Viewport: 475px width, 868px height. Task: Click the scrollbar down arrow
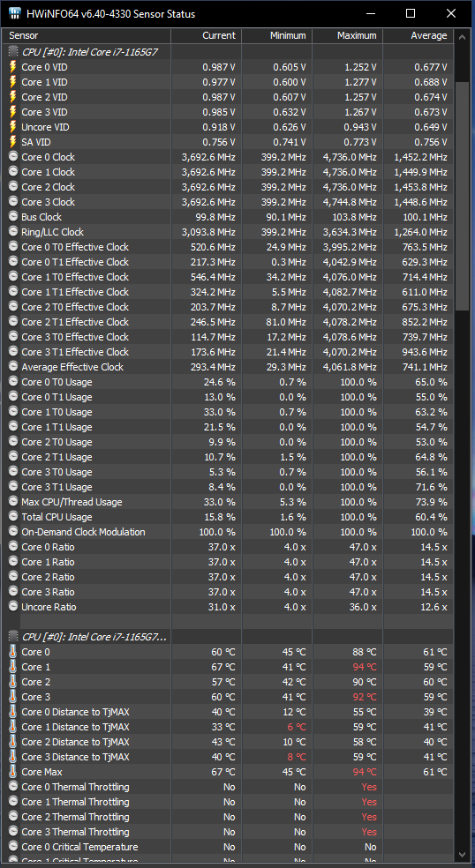click(461, 855)
